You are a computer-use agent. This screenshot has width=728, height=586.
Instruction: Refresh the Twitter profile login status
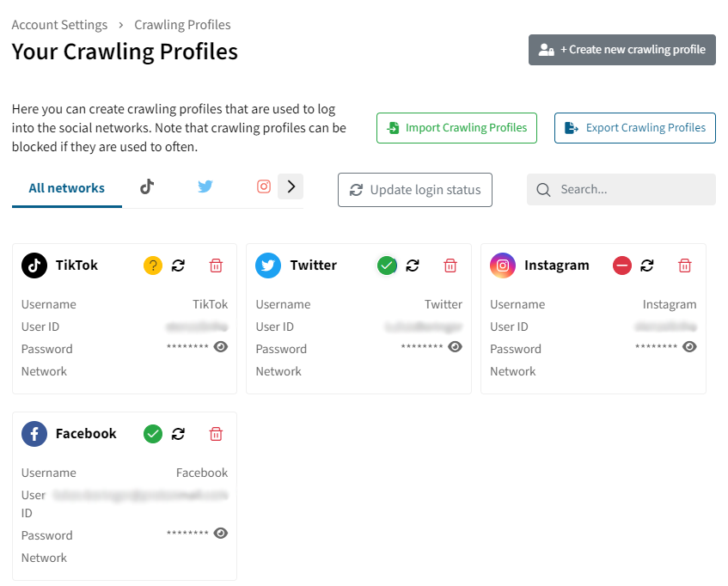(413, 266)
